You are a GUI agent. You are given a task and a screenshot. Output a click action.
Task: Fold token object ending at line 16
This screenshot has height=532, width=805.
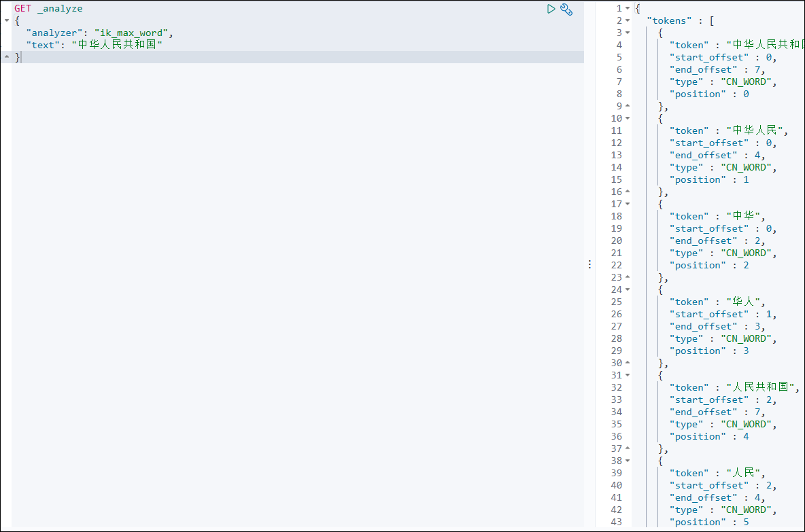pos(628,192)
